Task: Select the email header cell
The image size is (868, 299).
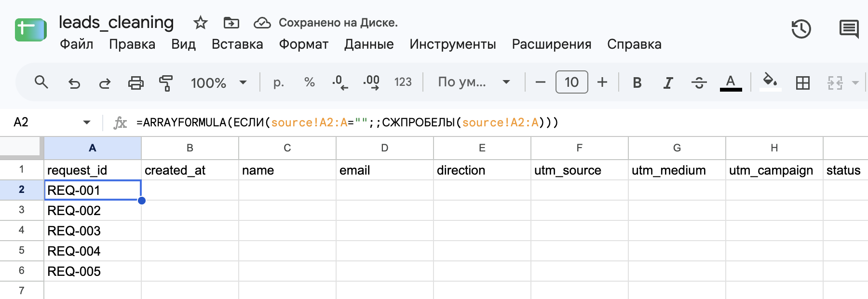Action: pos(385,170)
